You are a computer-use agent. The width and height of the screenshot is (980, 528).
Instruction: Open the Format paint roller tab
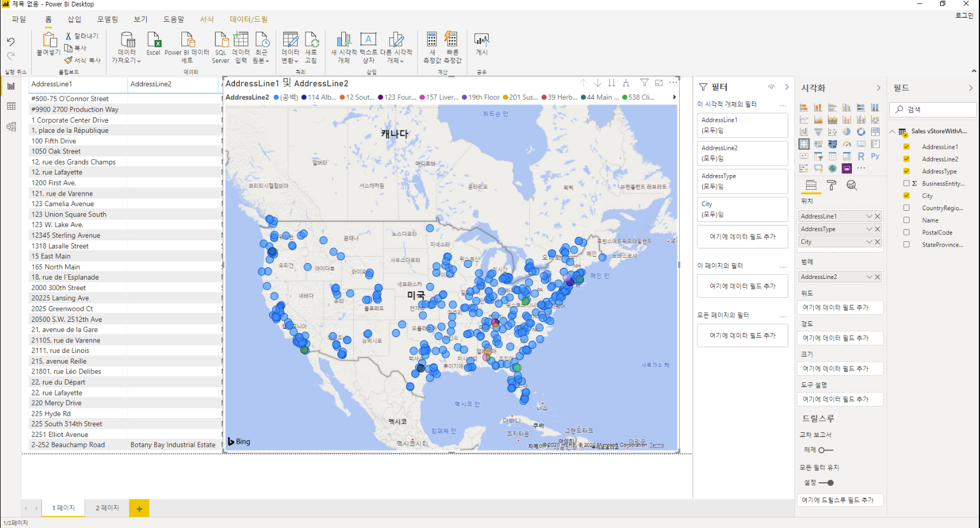[831, 186]
